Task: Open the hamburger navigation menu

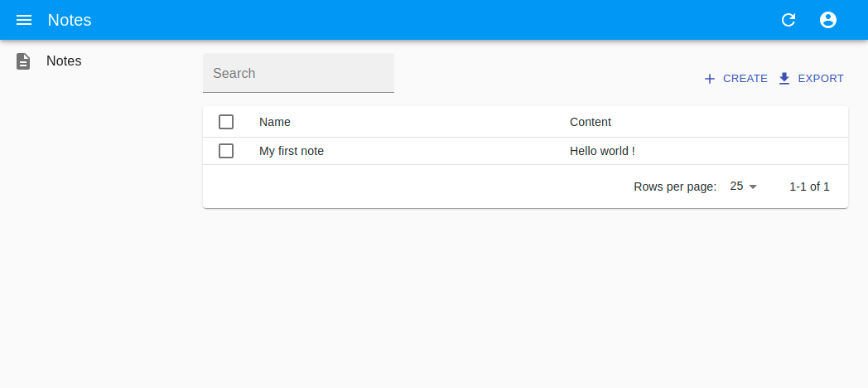Action: 24,20
